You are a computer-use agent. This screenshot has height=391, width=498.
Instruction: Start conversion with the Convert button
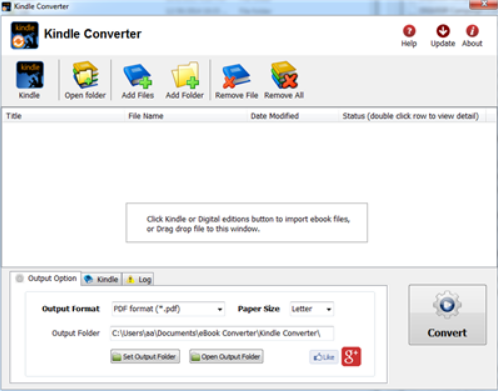pos(447,315)
